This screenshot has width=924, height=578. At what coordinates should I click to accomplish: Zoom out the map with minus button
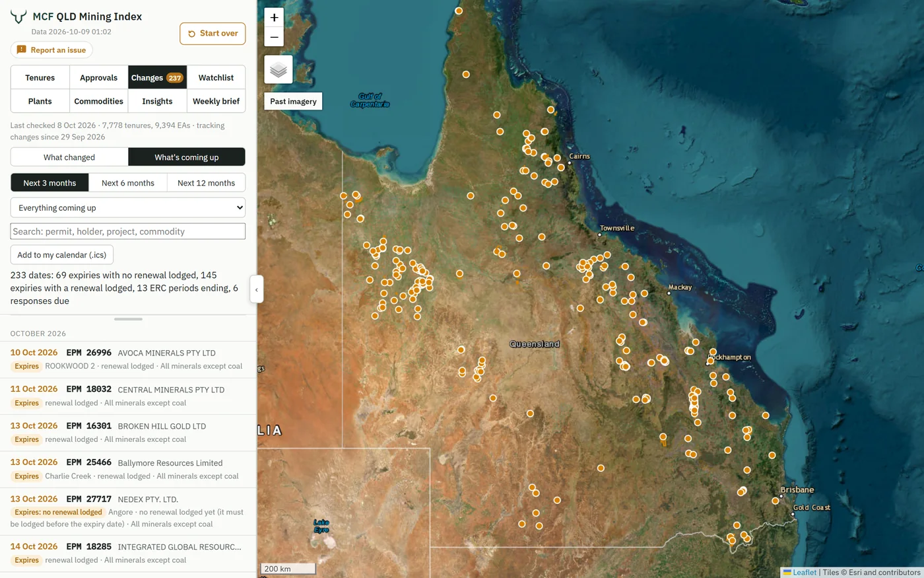(274, 37)
